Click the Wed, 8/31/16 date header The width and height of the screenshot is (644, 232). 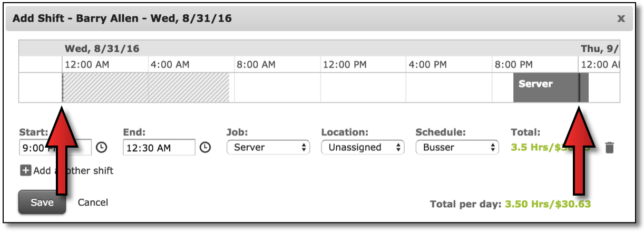(102, 49)
